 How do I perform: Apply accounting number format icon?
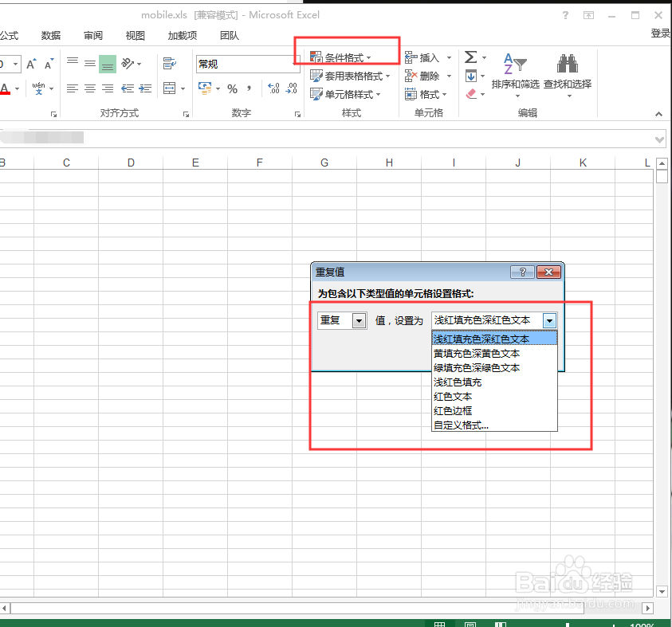point(205,88)
